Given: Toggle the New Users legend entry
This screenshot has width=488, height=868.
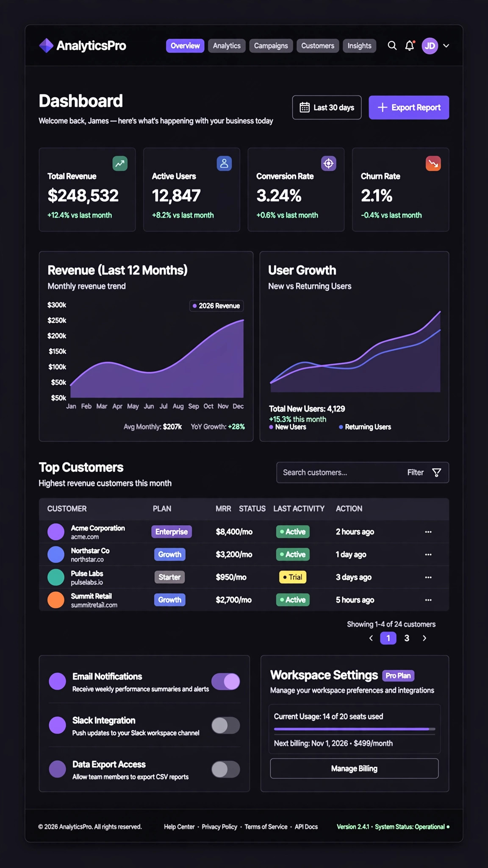Looking at the screenshot, I should [x=288, y=427].
